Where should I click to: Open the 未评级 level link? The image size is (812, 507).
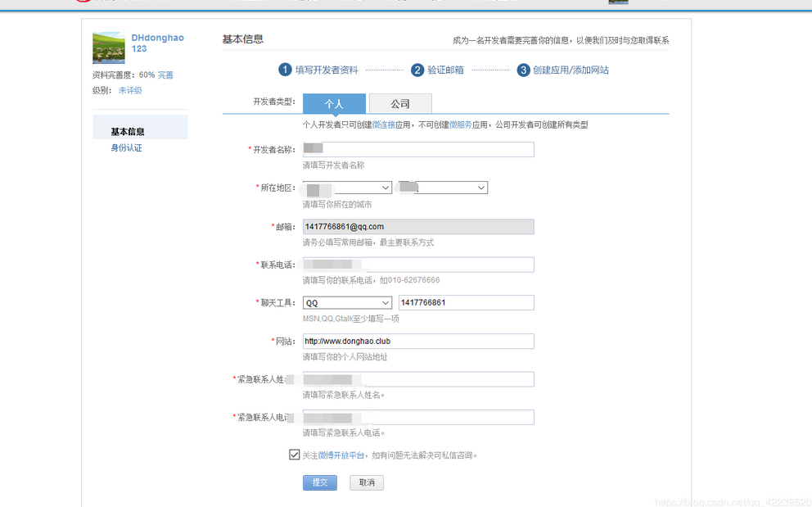click(x=130, y=91)
